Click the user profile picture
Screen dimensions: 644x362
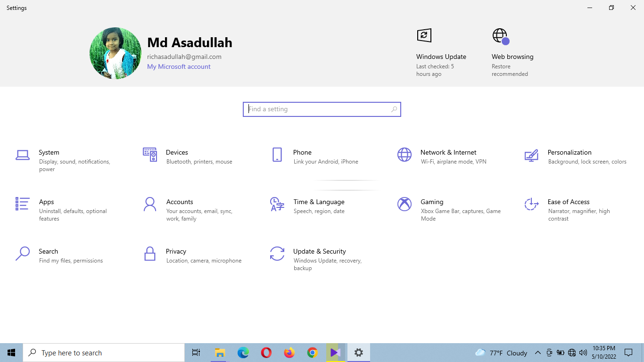(x=116, y=53)
